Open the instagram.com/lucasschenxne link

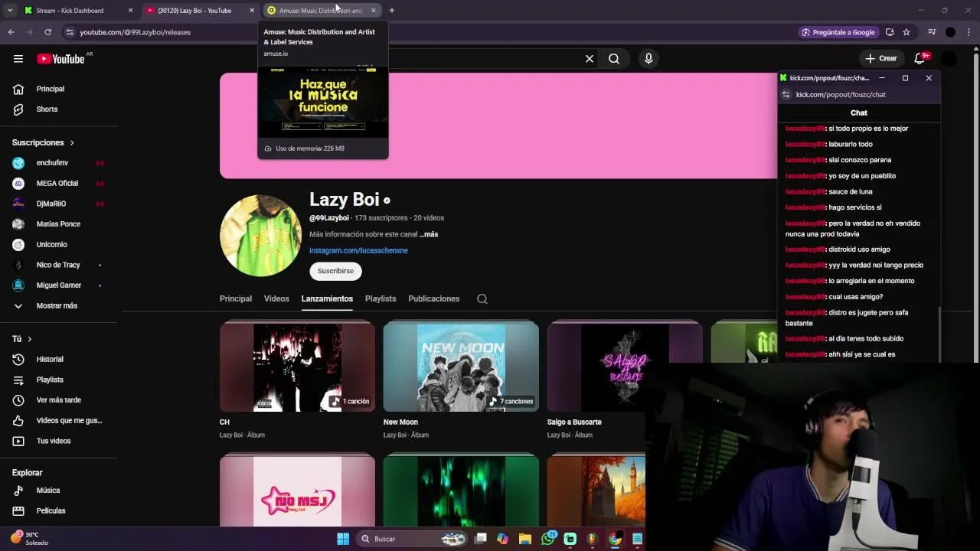point(358,250)
